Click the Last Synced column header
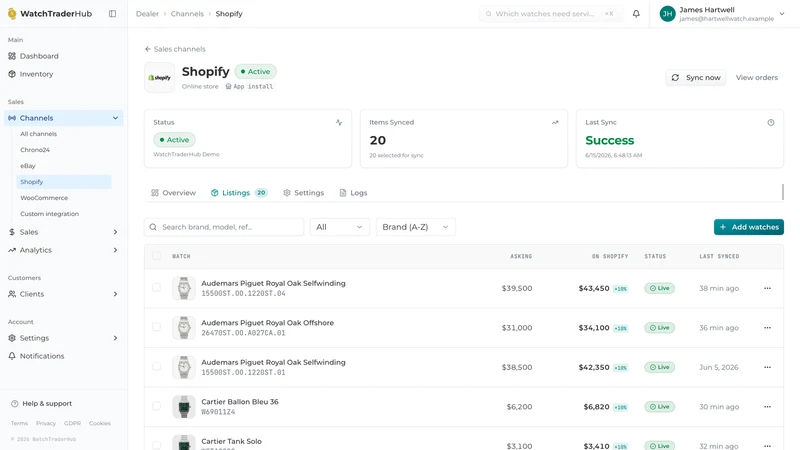 coord(719,256)
